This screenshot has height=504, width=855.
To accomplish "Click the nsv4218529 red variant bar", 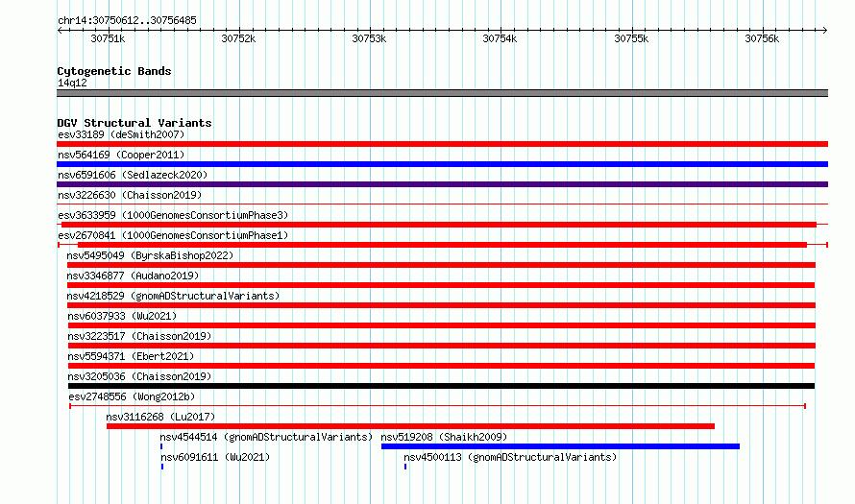I will pos(441,305).
